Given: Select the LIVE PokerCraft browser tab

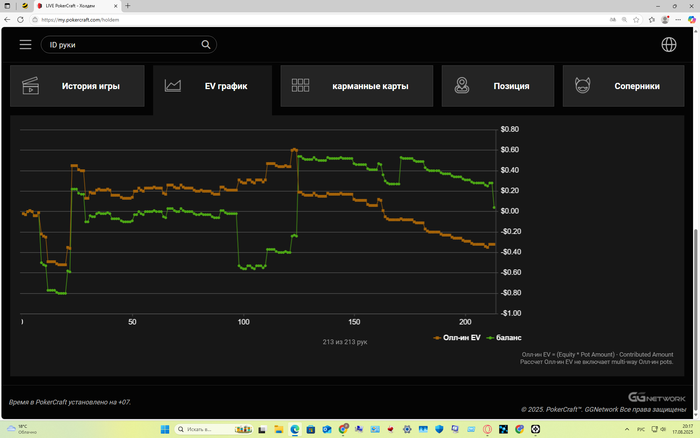Looking at the screenshot, I should [77, 6].
